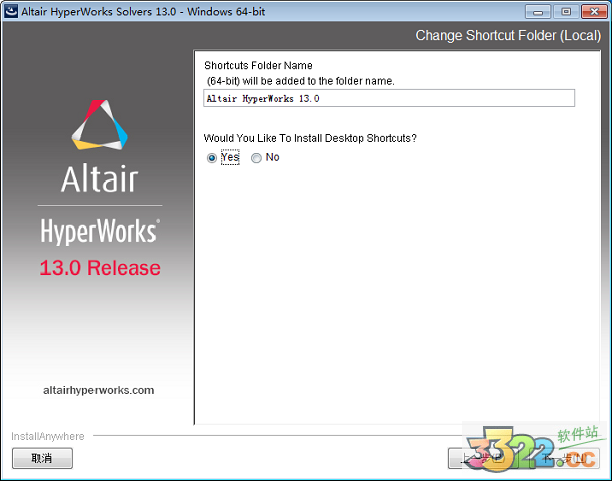Click the altairhyperworks.com text
The height and width of the screenshot is (481, 612).
(98, 390)
